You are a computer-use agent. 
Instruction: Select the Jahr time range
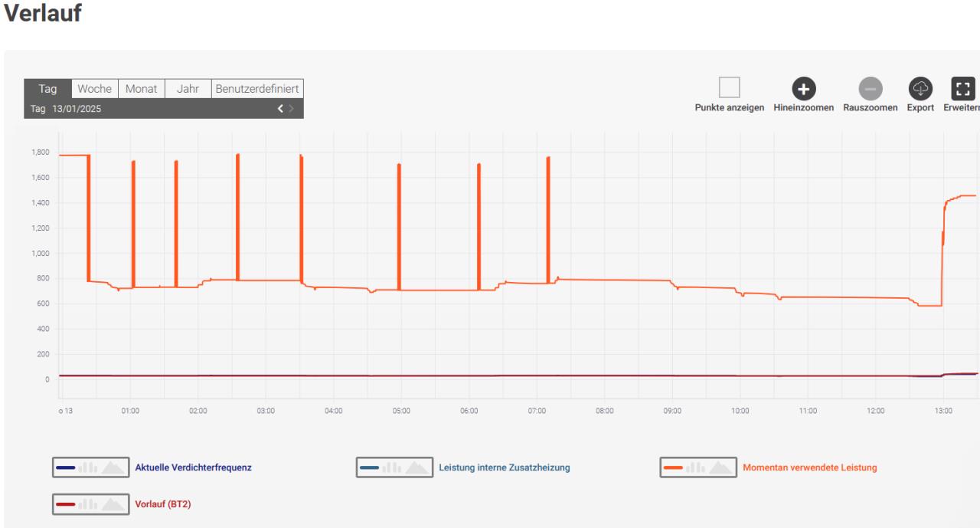pyautogui.click(x=188, y=89)
